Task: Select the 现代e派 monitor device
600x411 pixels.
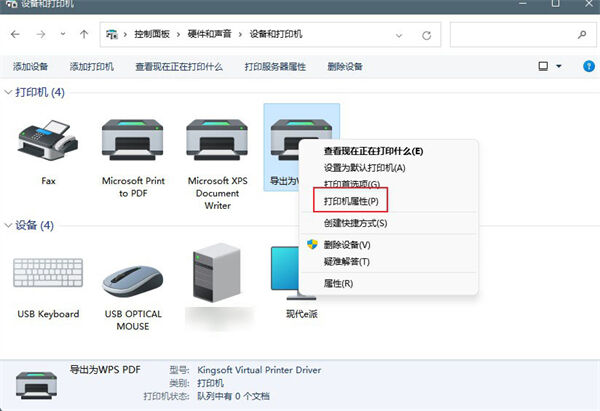Action: (x=285, y=272)
